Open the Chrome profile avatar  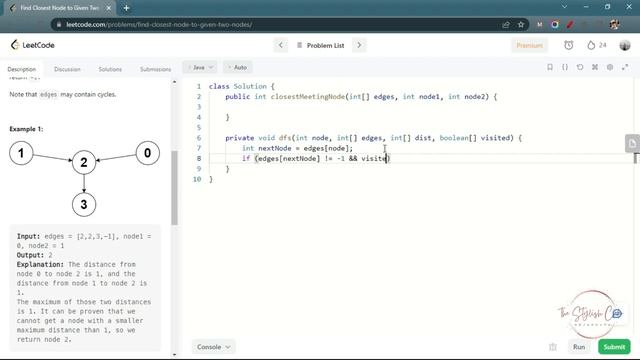[614, 24]
